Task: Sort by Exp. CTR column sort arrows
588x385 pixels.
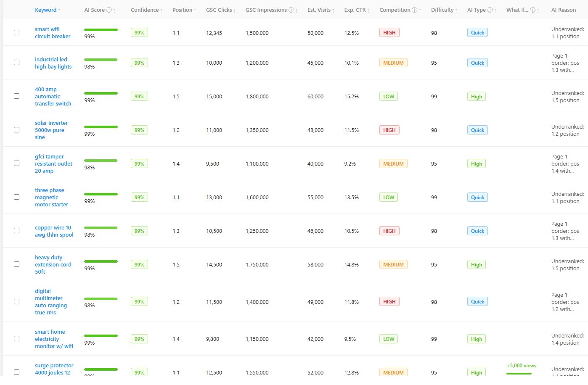Action: [x=368, y=11]
